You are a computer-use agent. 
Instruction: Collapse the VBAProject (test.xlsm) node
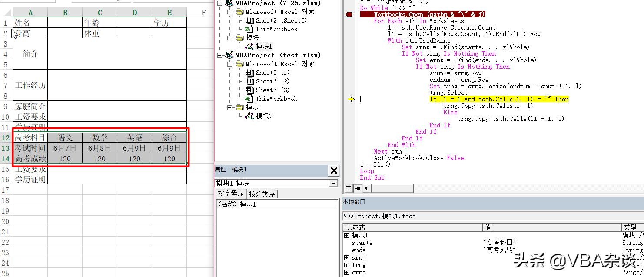(x=220, y=55)
